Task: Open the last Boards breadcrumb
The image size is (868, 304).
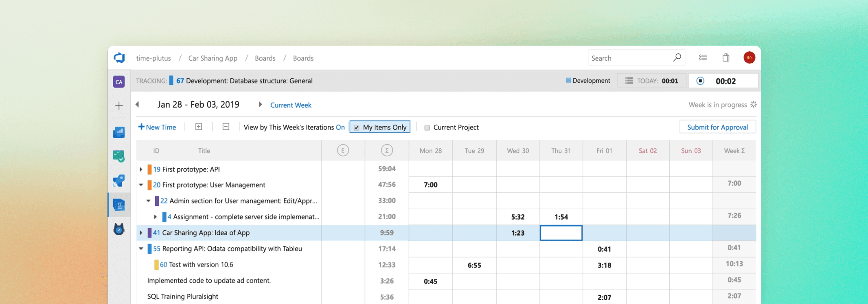Action: (x=303, y=58)
